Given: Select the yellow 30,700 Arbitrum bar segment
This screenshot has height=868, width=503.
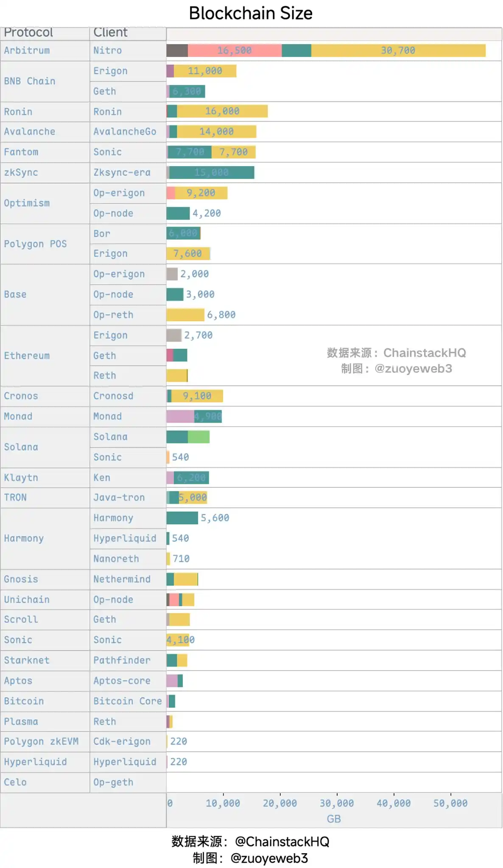Looking at the screenshot, I should click(398, 50).
